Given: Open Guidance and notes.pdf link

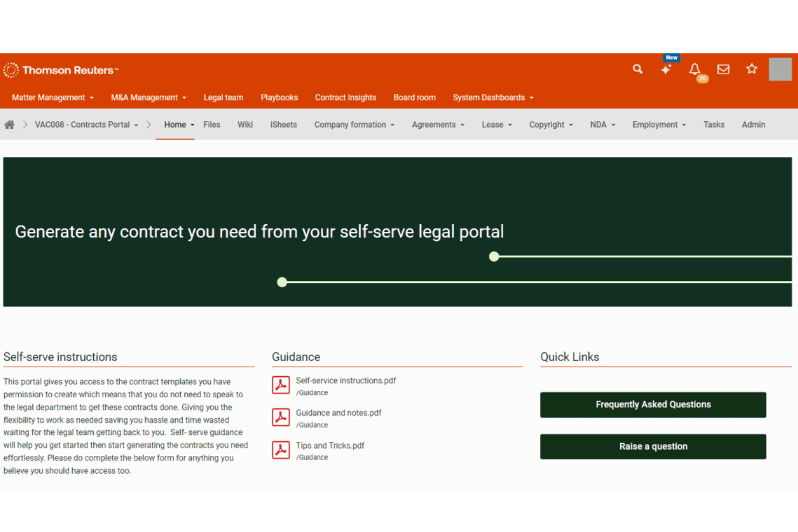Looking at the screenshot, I should (339, 413).
